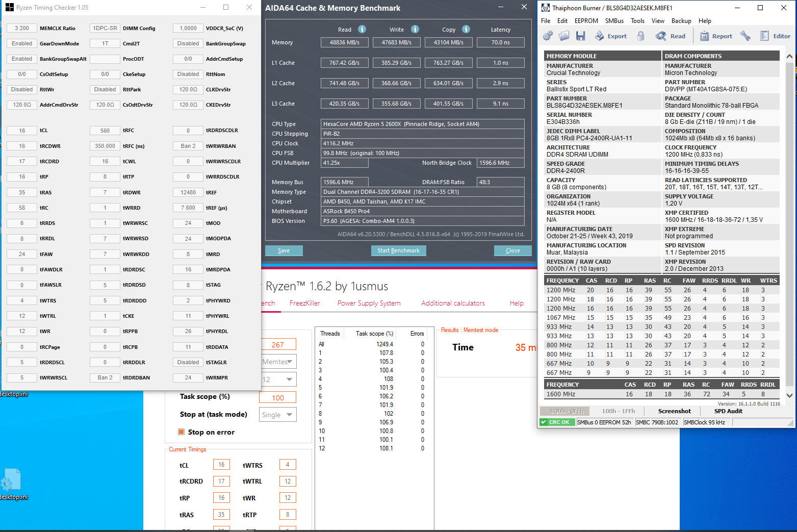
Task: Click the Export toolbar button in Thaiphoon Burner
Action: click(x=611, y=36)
